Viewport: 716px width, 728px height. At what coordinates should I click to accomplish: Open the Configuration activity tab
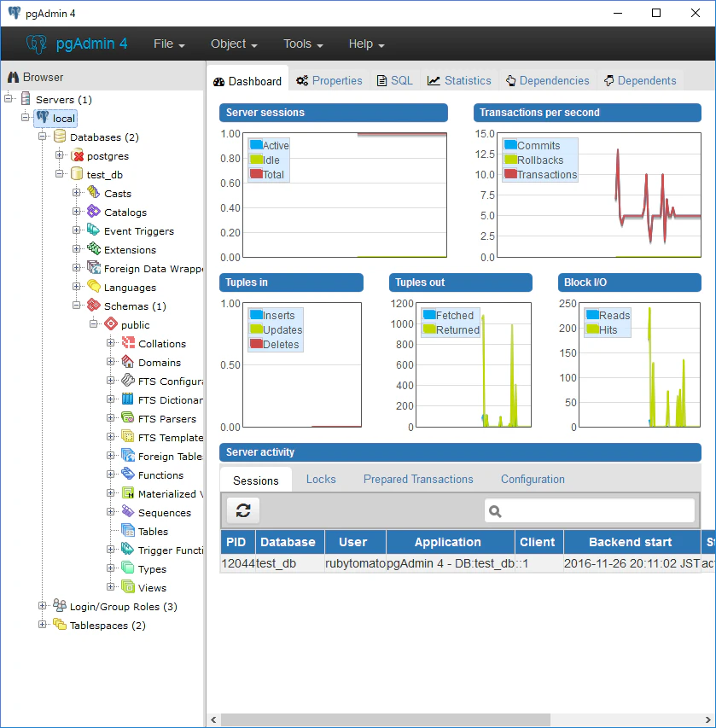tap(533, 479)
